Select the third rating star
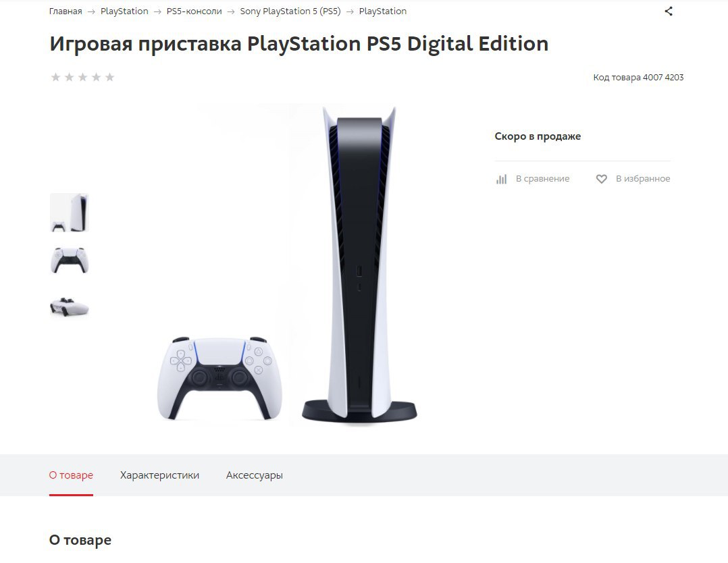This screenshot has height=563, width=728. pos(82,77)
